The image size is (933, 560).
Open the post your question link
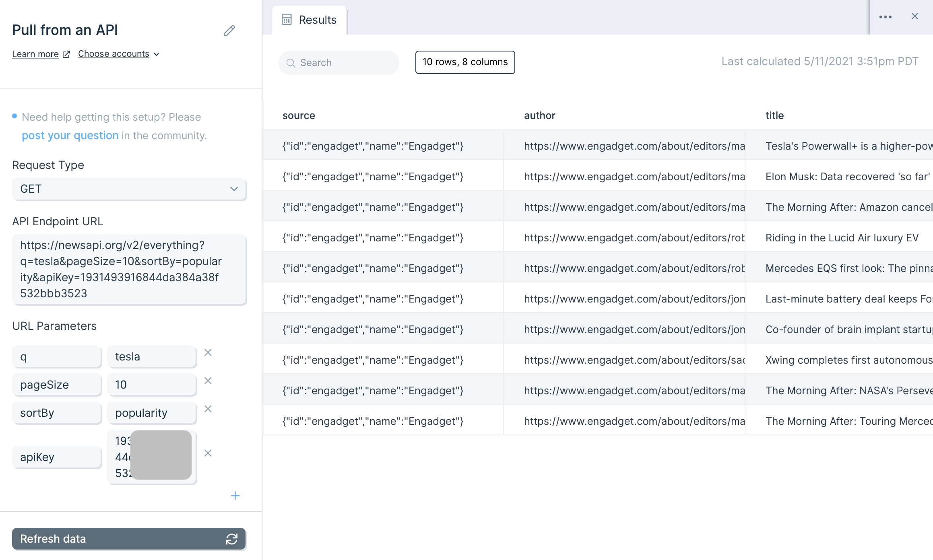point(70,136)
